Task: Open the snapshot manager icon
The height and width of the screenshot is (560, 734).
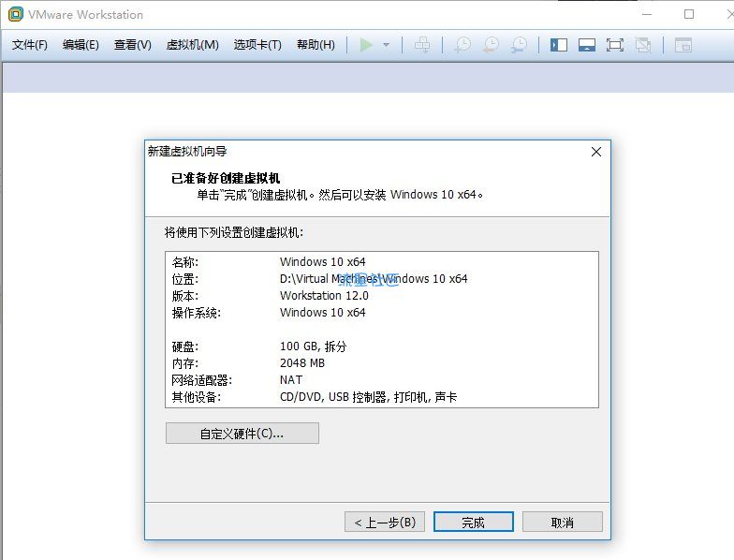Action: pyautogui.click(x=519, y=45)
